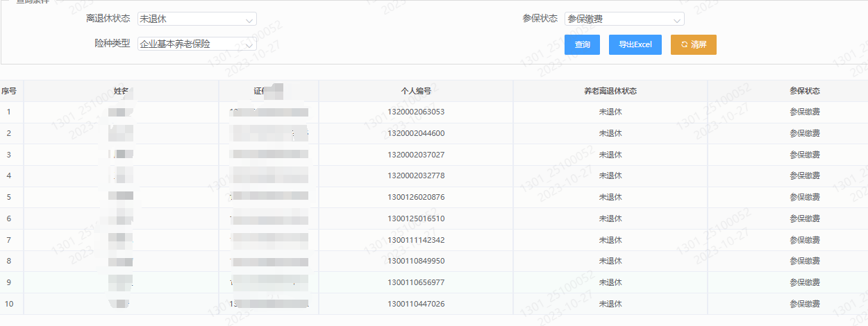Select personal number 1300126020876
Viewport: 868px width, 326px height.
click(416, 197)
